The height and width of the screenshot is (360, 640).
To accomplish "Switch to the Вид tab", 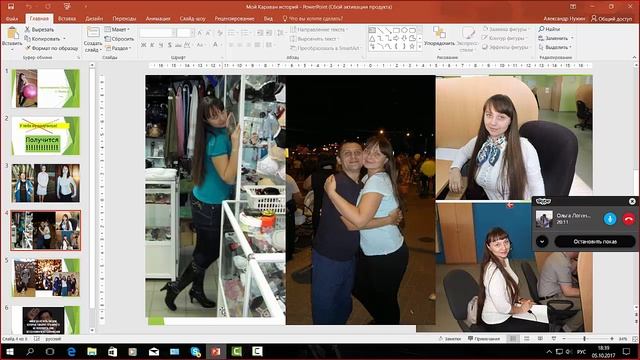I will (268, 19).
